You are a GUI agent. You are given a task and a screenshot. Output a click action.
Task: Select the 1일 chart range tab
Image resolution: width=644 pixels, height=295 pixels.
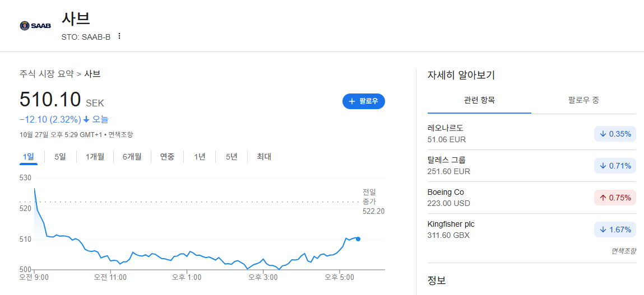29,157
